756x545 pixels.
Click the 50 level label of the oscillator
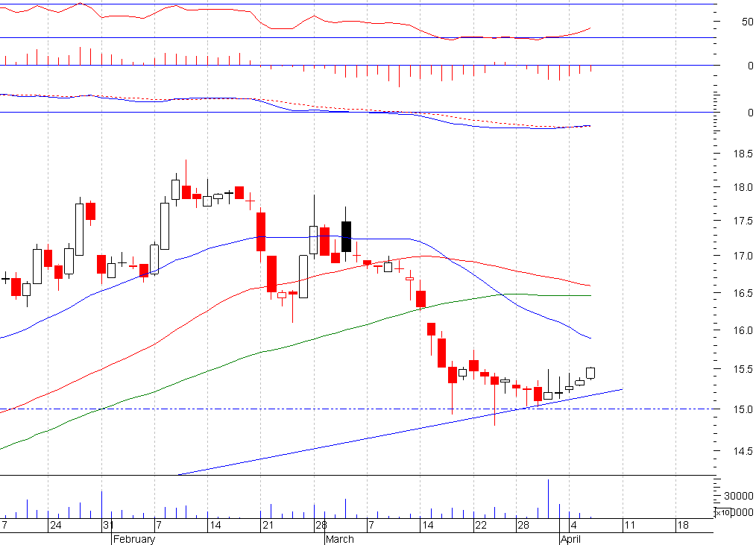pos(747,22)
